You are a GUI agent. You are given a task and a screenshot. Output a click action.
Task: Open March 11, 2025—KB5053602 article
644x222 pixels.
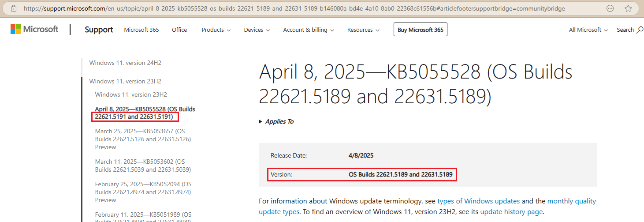[x=143, y=166]
